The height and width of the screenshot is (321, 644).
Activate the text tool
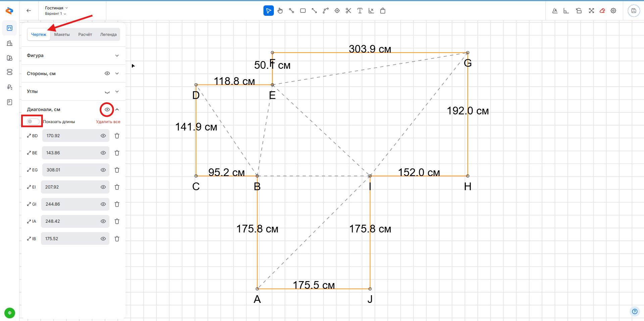360,11
